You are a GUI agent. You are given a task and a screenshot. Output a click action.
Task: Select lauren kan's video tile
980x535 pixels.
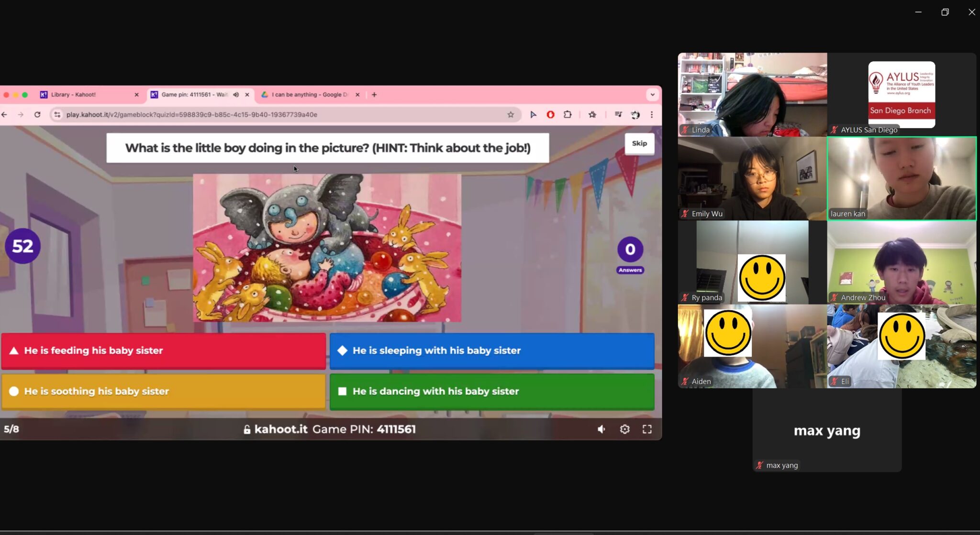click(902, 178)
